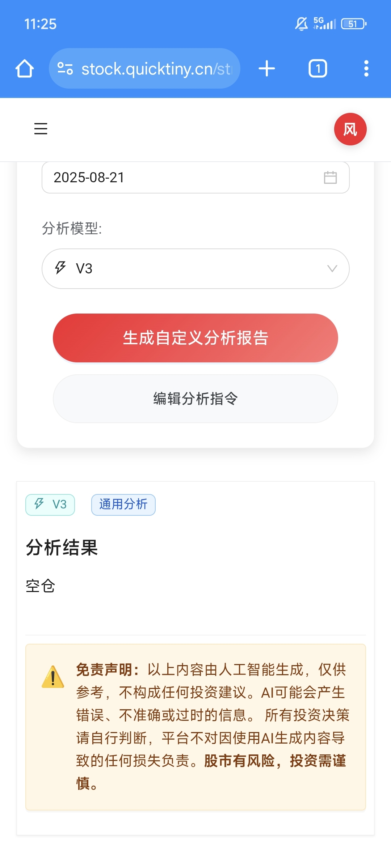Open calendar icon in date field
Image resolution: width=391 pixels, height=868 pixels.
pyautogui.click(x=330, y=178)
